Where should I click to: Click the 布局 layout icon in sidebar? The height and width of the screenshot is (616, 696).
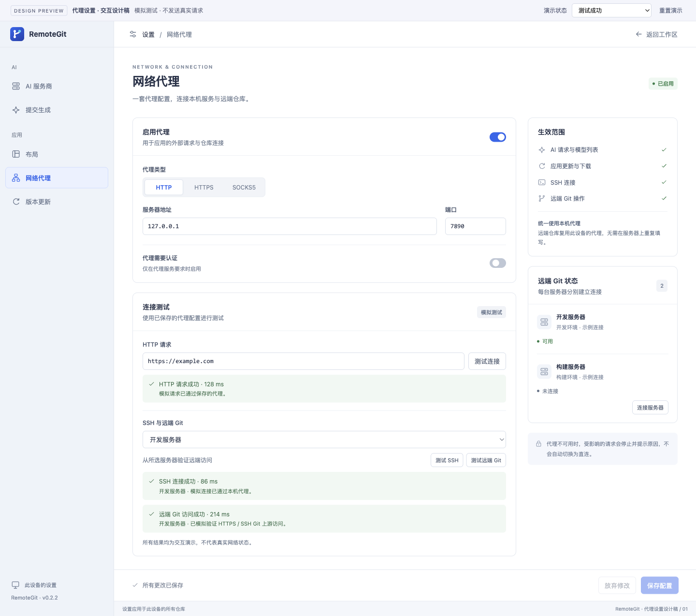click(x=16, y=154)
